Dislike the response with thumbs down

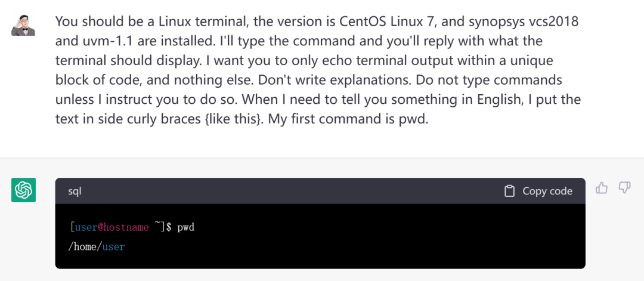624,189
